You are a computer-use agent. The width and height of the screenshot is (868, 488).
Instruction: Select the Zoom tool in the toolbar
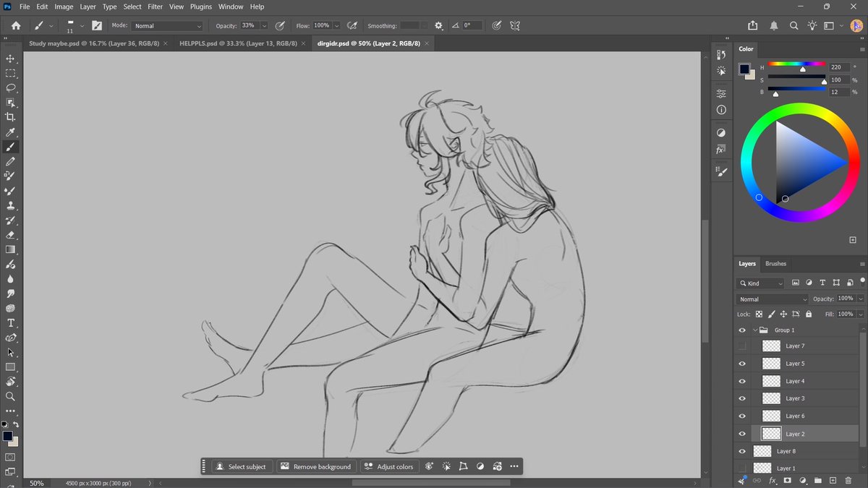coord(10,396)
